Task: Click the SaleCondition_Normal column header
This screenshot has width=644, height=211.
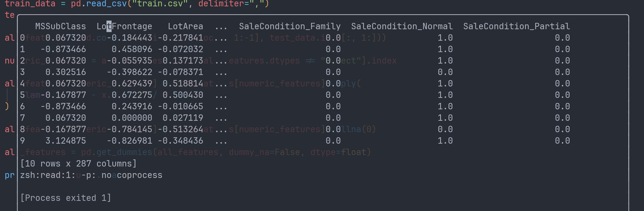Action: click(402, 26)
